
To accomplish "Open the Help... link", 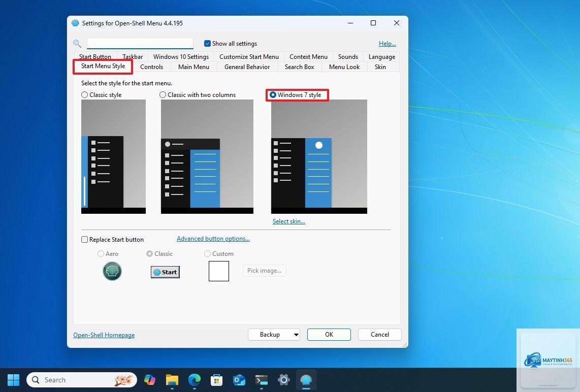I will pyautogui.click(x=388, y=44).
